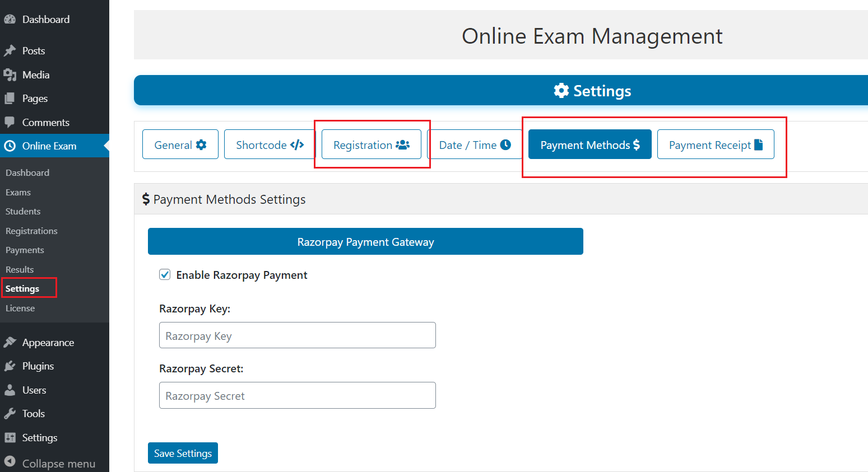Expand the Razorpay Payment Gateway section
This screenshot has width=868, height=472.
pyautogui.click(x=365, y=241)
